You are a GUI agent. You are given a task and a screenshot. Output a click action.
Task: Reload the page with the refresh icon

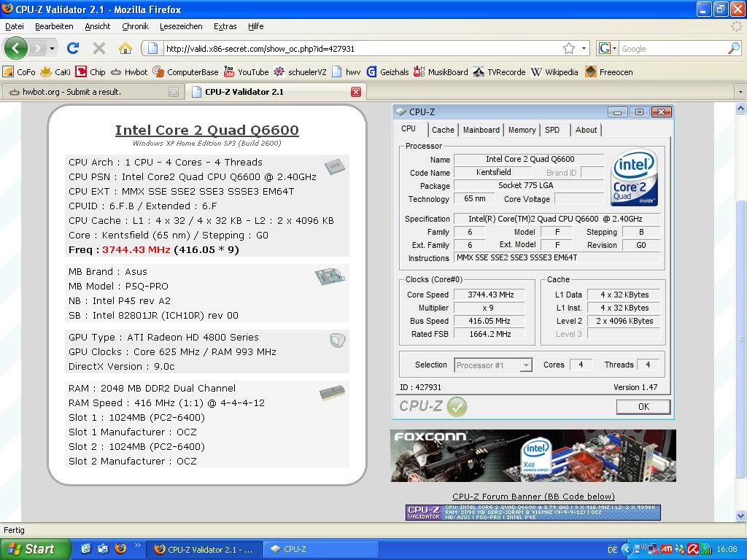click(x=73, y=48)
